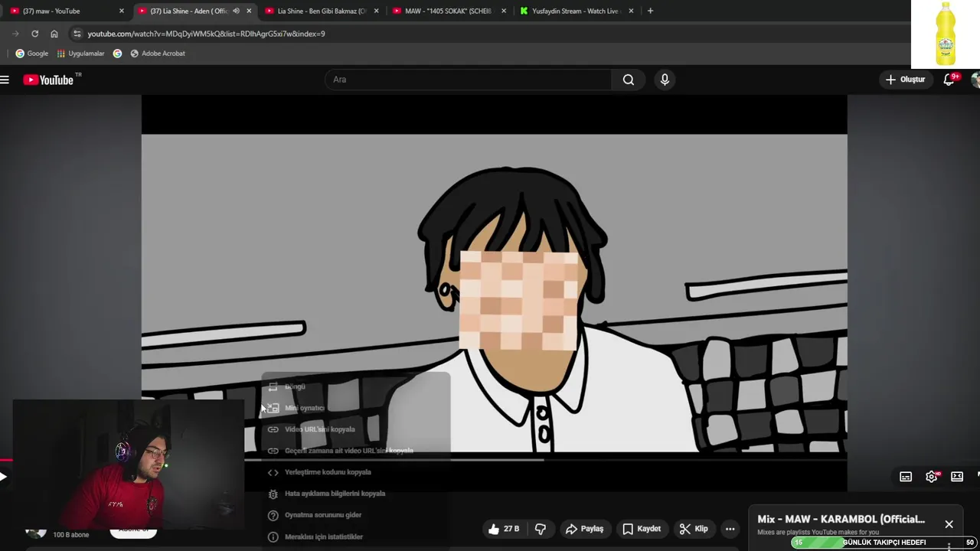Click the Klip scissors button
The image size is (980, 551).
[694, 529]
